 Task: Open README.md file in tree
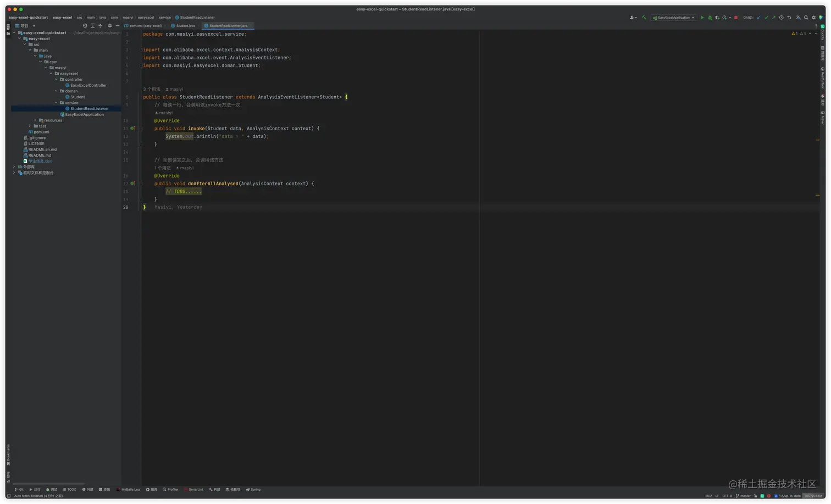(x=37, y=155)
